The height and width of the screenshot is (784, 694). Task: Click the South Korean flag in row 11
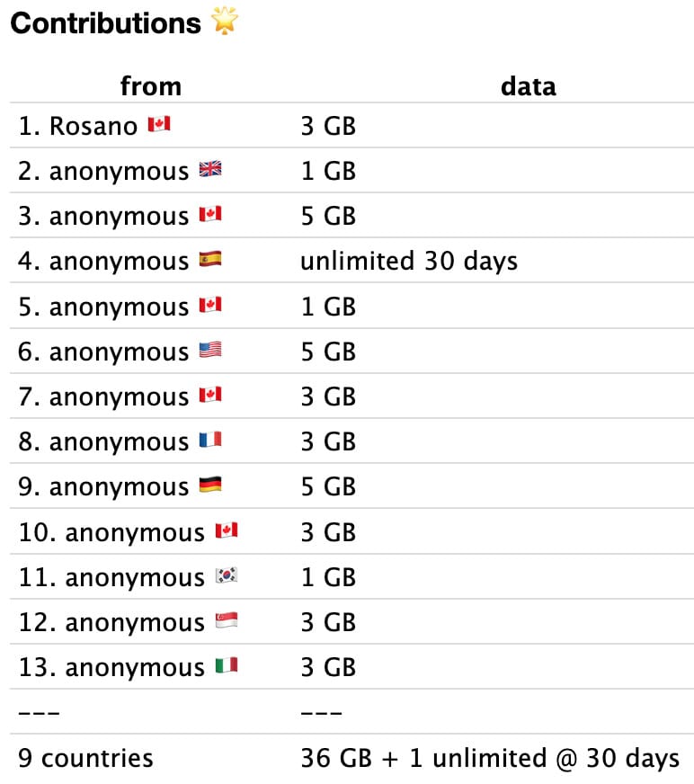coord(227,577)
